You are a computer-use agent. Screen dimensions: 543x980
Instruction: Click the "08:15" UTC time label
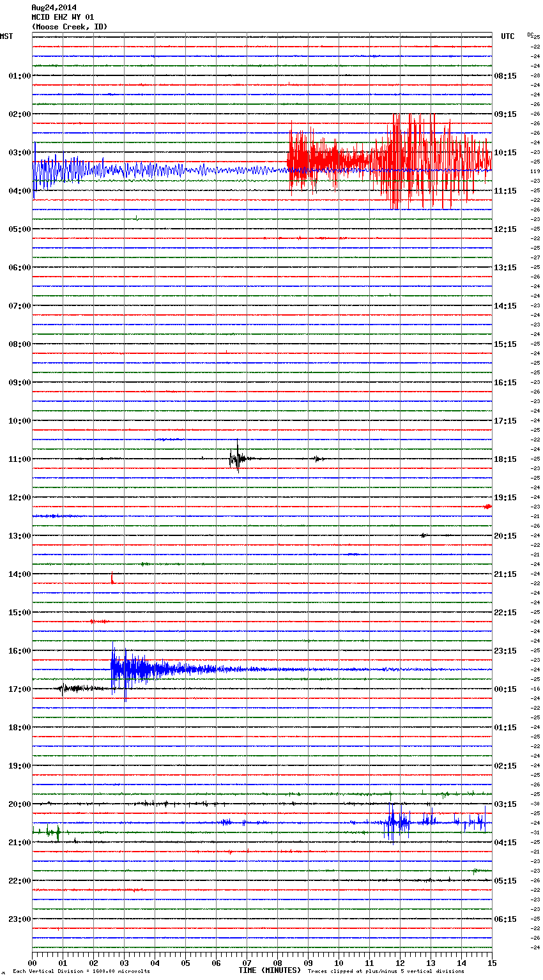505,75
